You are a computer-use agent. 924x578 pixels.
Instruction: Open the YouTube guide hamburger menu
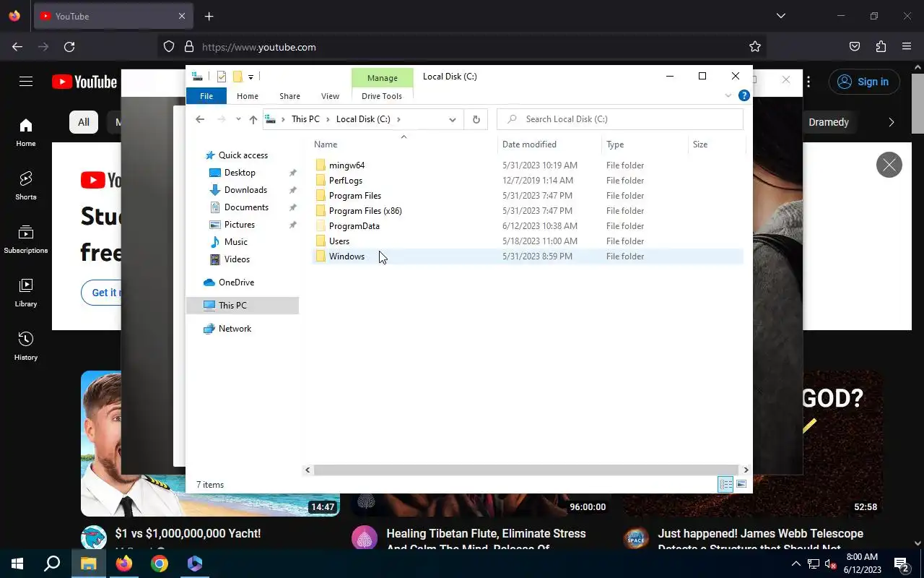[x=26, y=82]
